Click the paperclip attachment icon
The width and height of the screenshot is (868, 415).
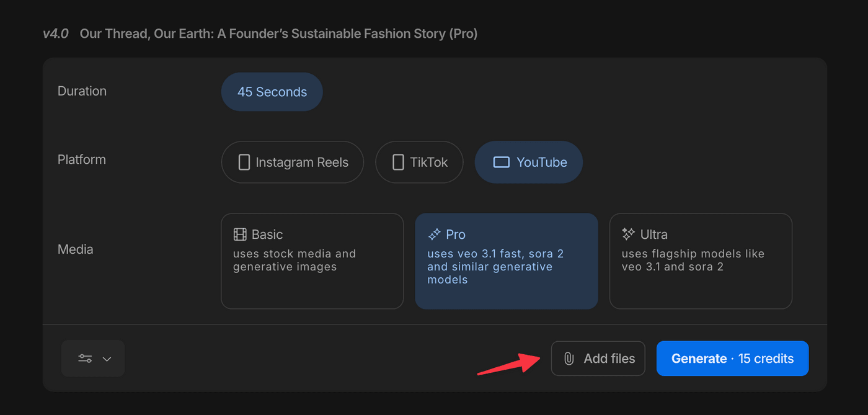[568, 359]
